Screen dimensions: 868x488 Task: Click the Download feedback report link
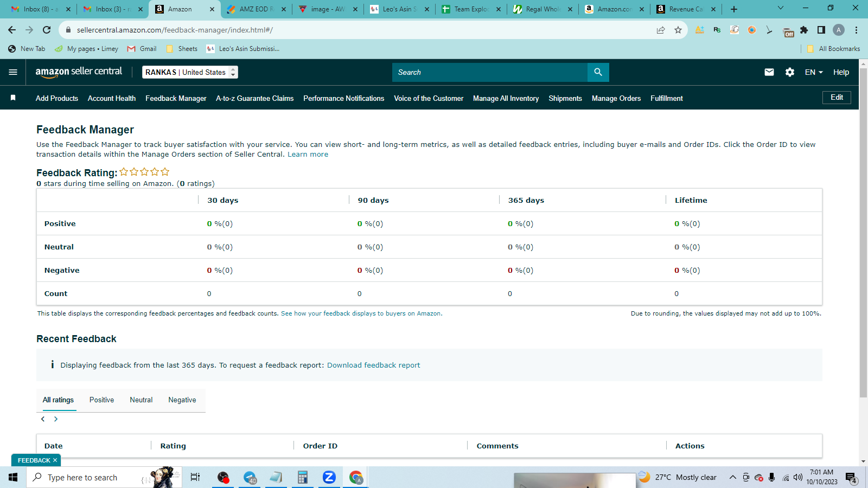[373, 365]
